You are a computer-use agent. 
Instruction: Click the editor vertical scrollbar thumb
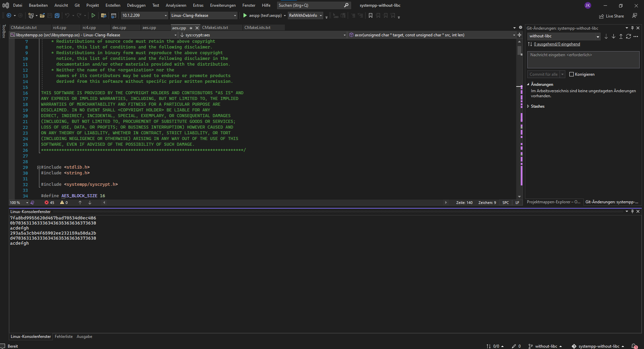coord(520,50)
